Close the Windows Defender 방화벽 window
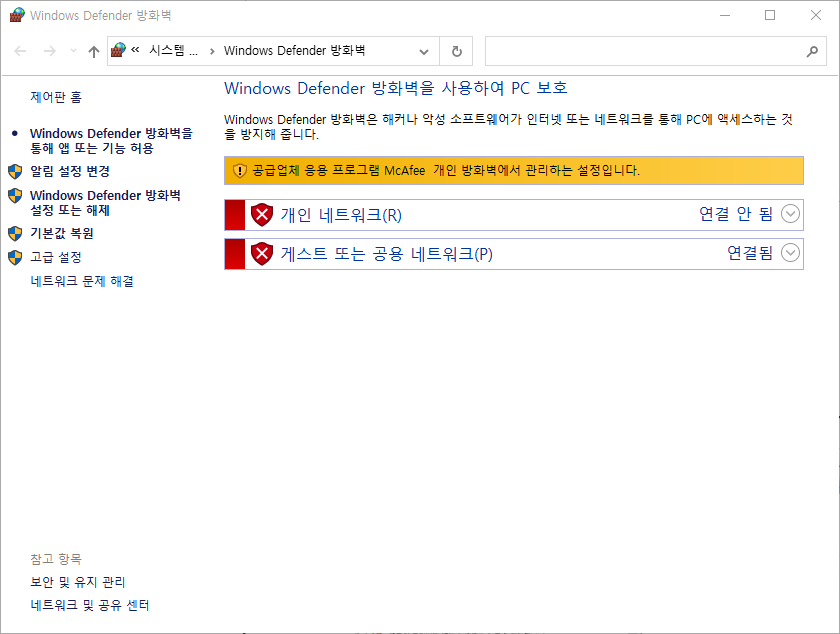Viewport: 840px width, 634px height. 815,15
